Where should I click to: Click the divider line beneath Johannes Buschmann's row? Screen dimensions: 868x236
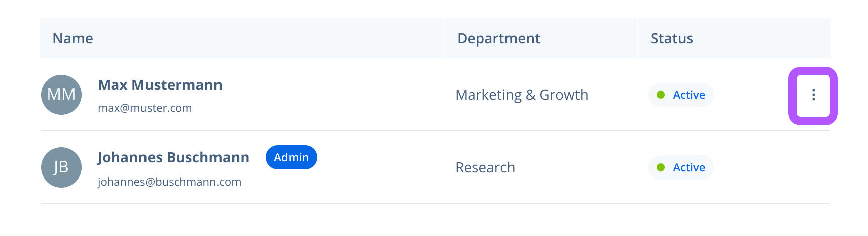(x=435, y=203)
